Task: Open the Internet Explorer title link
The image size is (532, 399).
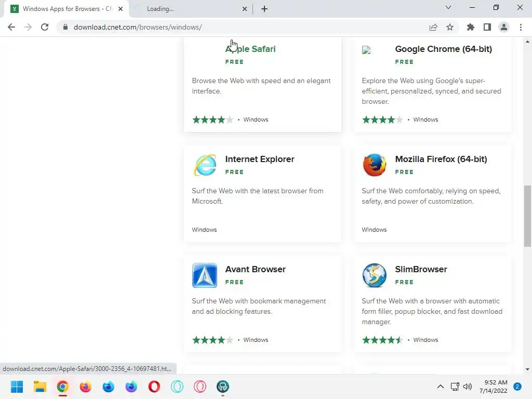Action: (x=260, y=159)
